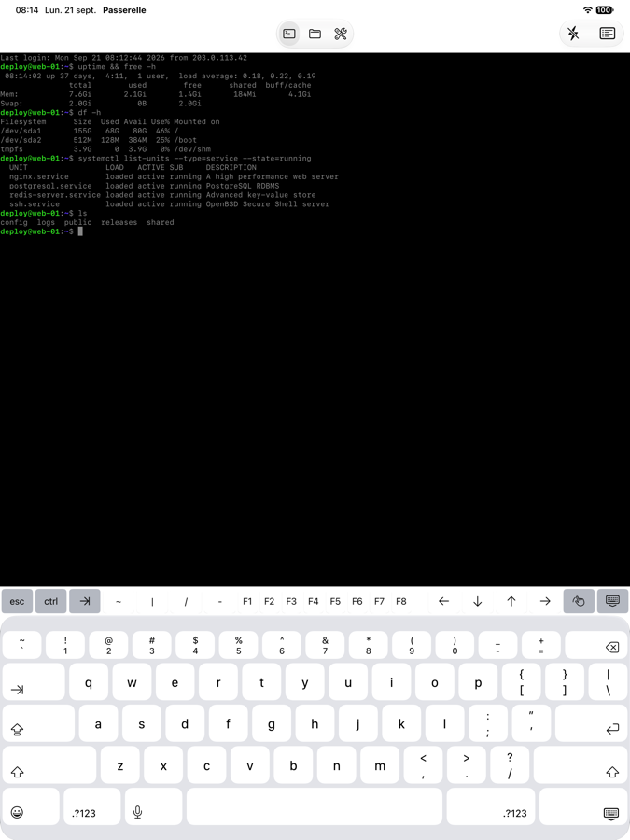Viewport: 630px width, 840px height.
Task: Tap the colon semicolon key
Action: pos(488,723)
